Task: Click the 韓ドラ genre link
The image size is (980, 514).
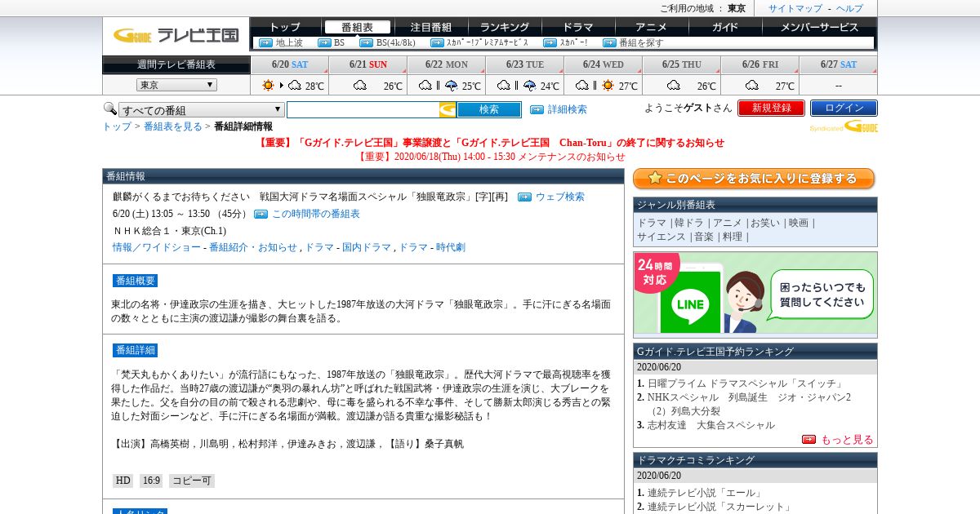Action: click(x=689, y=223)
